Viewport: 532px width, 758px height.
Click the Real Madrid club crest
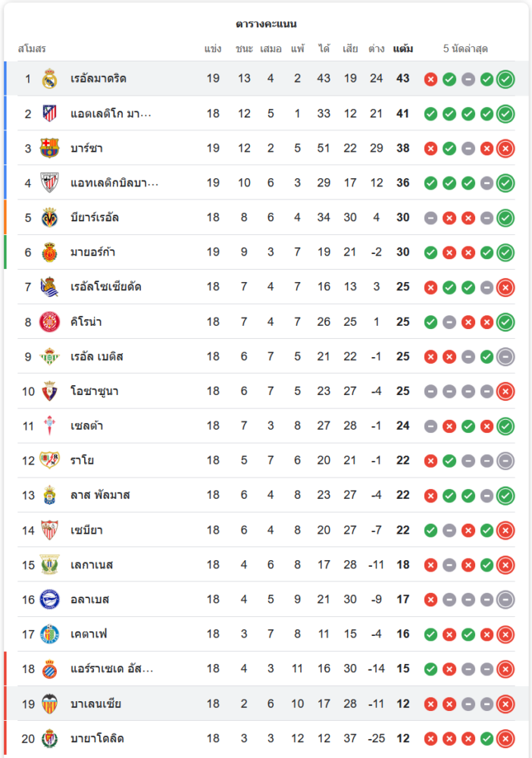coord(49,79)
